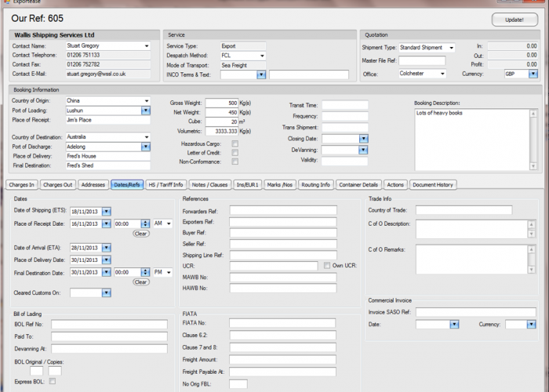Expand the Port of Loading dropdown
The height and width of the screenshot is (392, 549).
(146, 111)
